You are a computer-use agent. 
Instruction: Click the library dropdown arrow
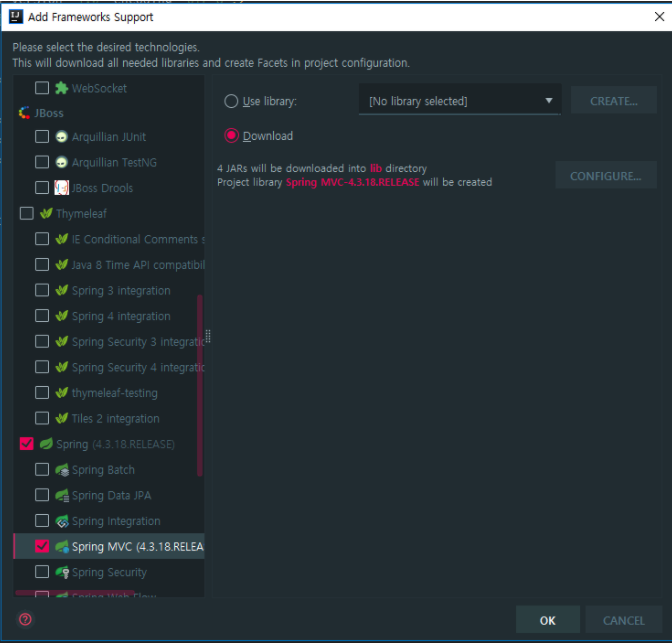point(549,101)
